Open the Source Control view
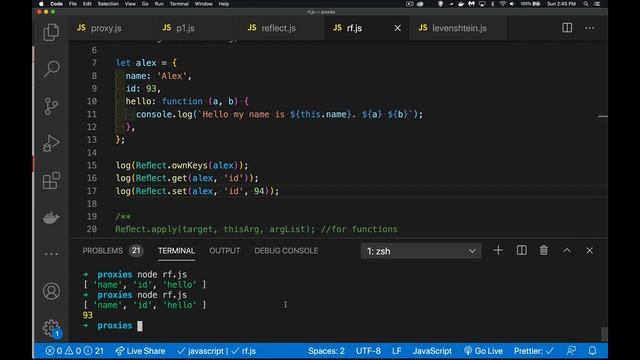Image resolution: width=640 pixels, height=360 pixels. coord(51,106)
